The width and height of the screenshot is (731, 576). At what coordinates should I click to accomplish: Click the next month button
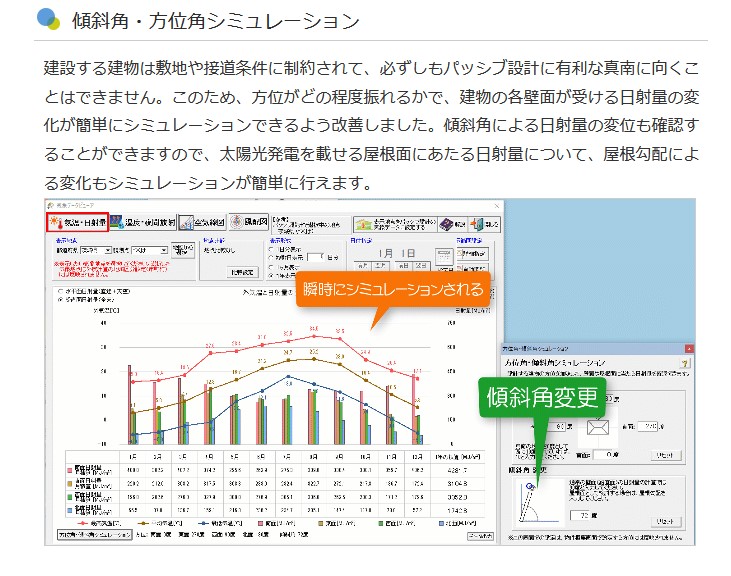[380, 266]
